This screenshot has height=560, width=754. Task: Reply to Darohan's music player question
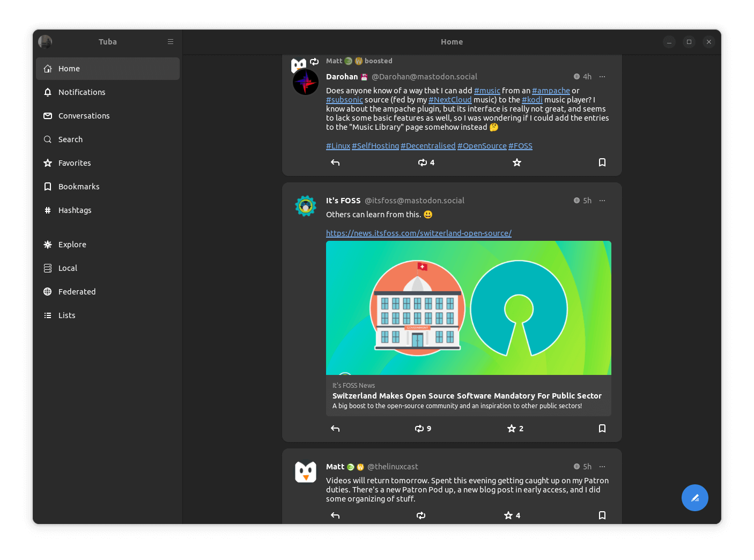tap(335, 162)
